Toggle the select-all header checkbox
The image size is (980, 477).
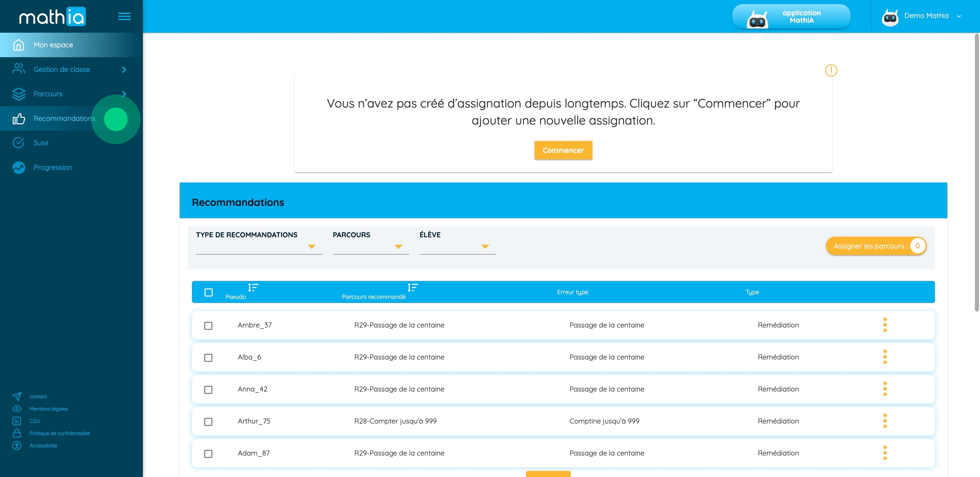pyautogui.click(x=209, y=292)
